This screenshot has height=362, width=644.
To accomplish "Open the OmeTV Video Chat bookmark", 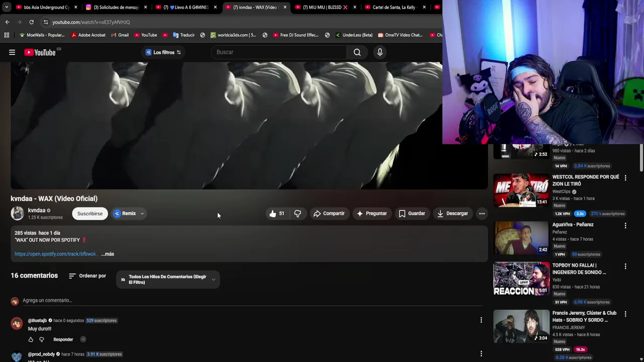I will [x=400, y=35].
